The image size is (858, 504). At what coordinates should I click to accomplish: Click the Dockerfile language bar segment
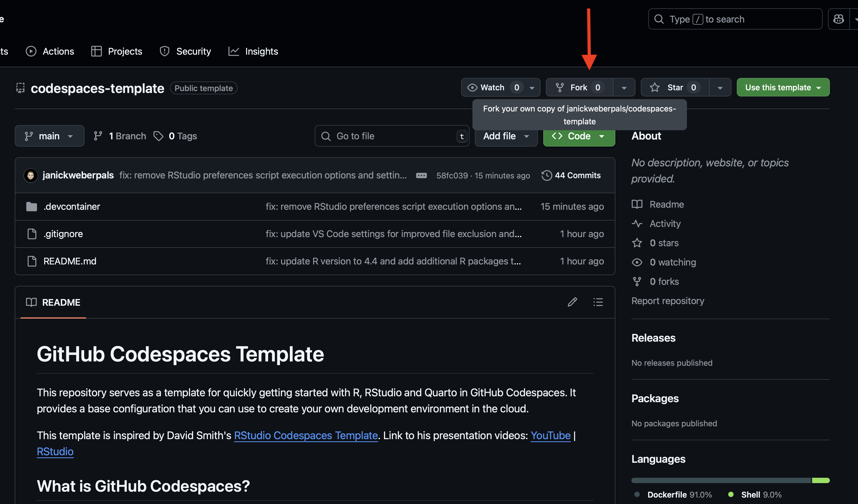[x=721, y=480]
